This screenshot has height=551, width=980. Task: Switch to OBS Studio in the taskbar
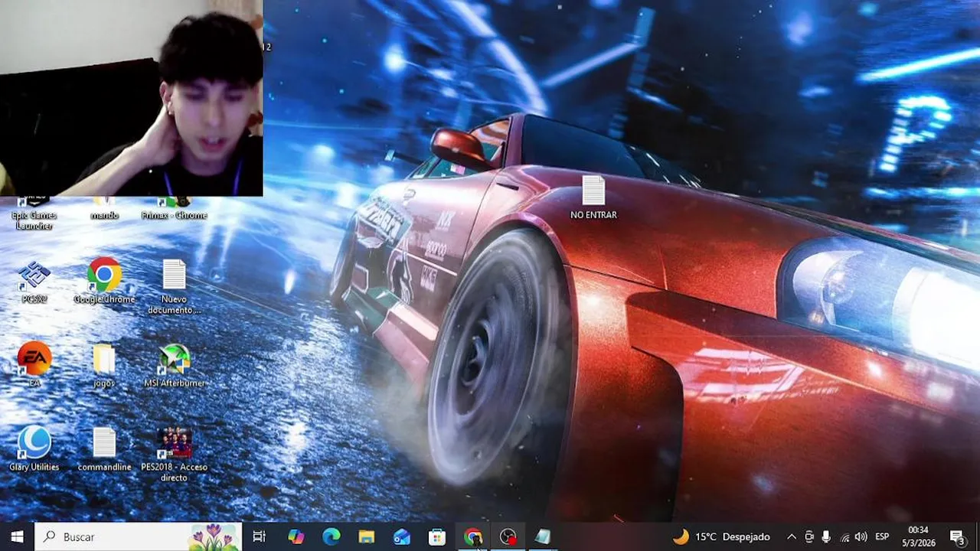(508, 536)
